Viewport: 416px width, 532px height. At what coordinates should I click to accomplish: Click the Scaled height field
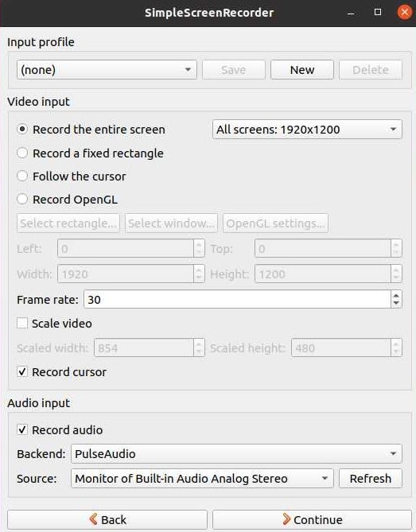click(x=341, y=348)
